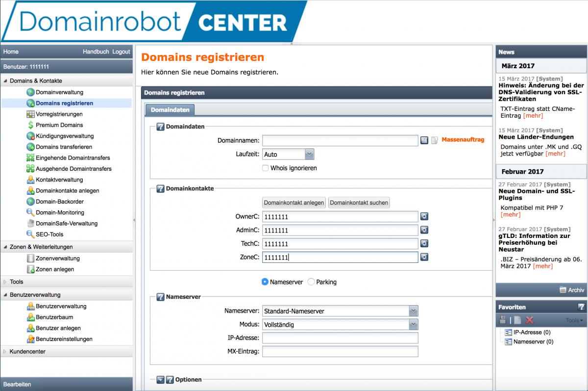Open [mehr] link for TXT-Eintrag news
The width and height of the screenshot is (588, 391).
coord(533,116)
